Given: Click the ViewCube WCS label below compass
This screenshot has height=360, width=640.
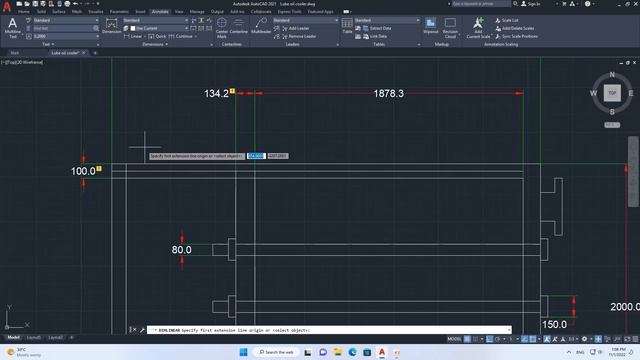Looking at the screenshot, I should click(612, 125).
